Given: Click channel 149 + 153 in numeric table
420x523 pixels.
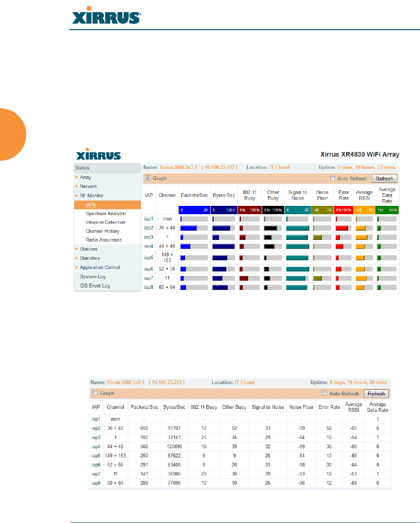Looking at the screenshot, I should pyautogui.click(x=116, y=456).
